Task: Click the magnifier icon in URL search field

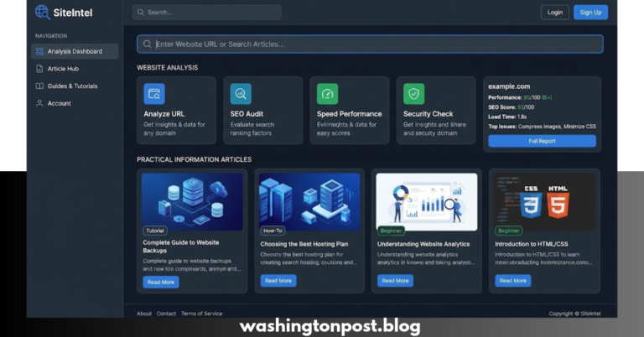Action: [147, 44]
